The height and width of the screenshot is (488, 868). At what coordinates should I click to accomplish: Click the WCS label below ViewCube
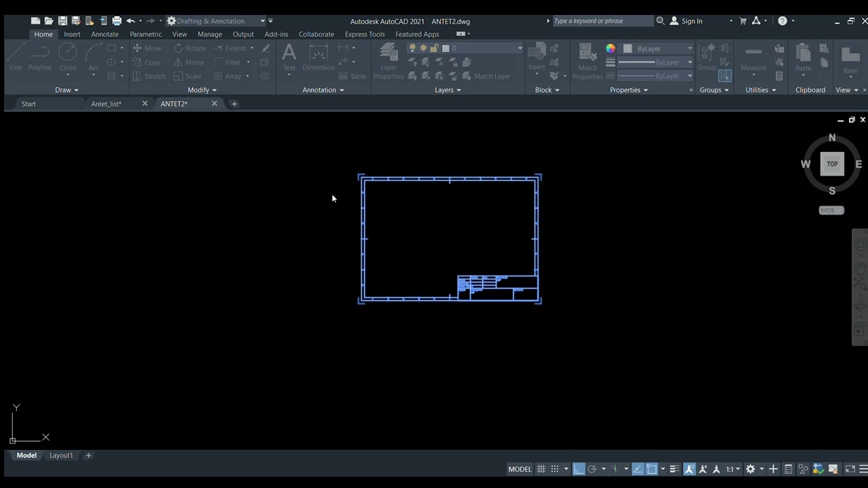click(x=831, y=210)
